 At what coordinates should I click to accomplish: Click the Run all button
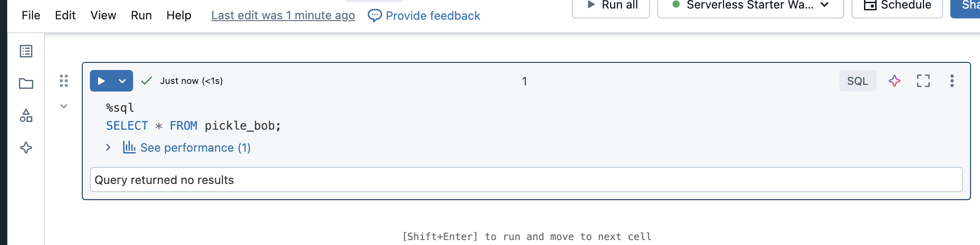(x=611, y=6)
